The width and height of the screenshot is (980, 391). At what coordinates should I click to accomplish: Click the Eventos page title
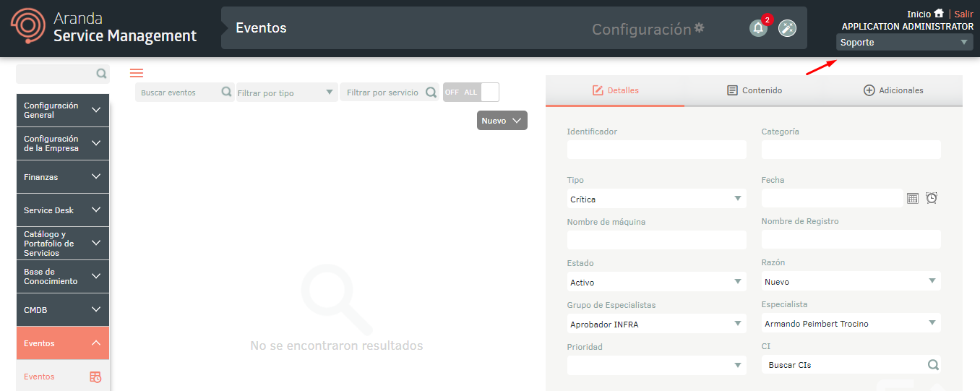261,28
